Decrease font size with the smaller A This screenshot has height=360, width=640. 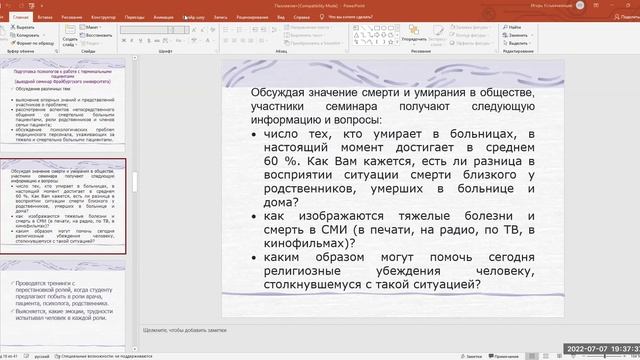(203, 30)
